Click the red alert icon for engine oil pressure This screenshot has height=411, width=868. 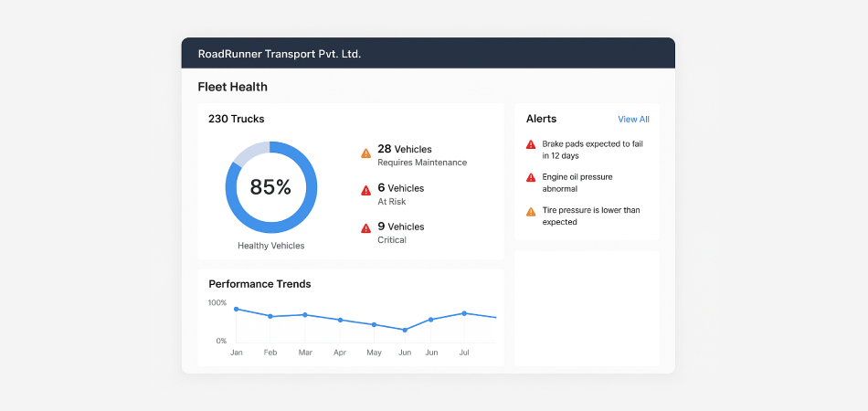pyautogui.click(x=531, y=177)
